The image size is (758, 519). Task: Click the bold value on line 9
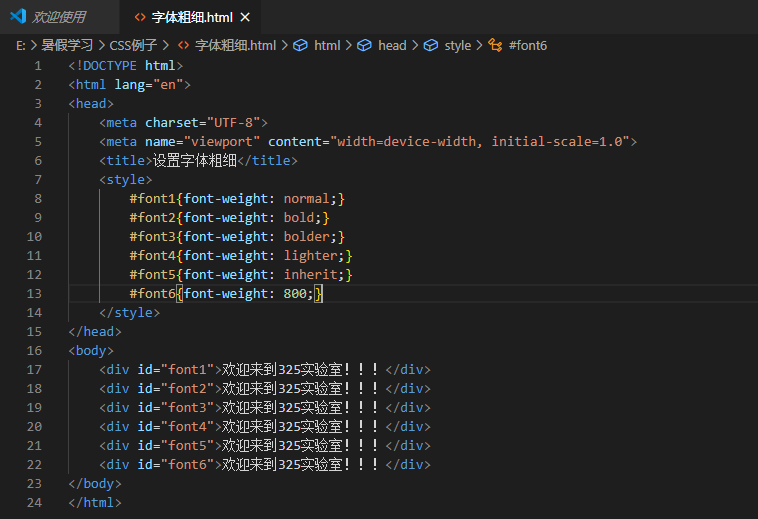pyautogui.click(x=299, y=217)
